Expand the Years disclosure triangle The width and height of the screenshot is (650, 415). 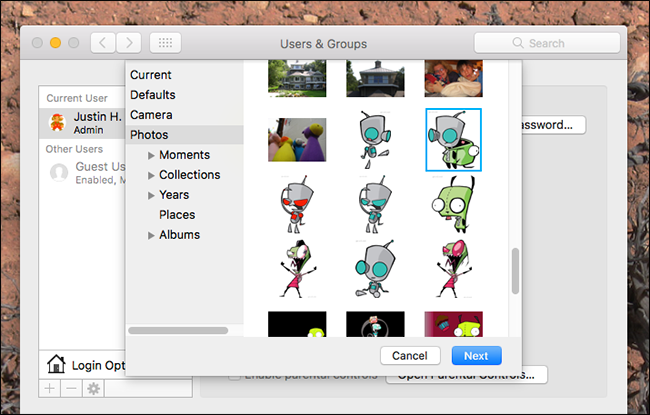click(x=151, y=195)
